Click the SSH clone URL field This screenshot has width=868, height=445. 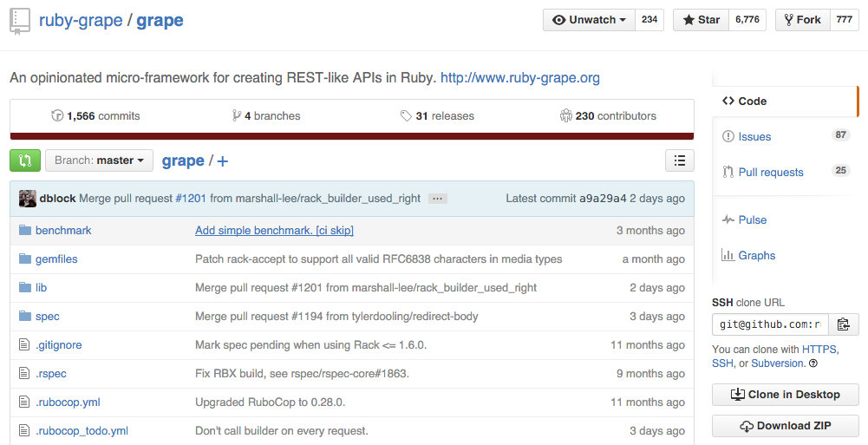pos(770,324)
